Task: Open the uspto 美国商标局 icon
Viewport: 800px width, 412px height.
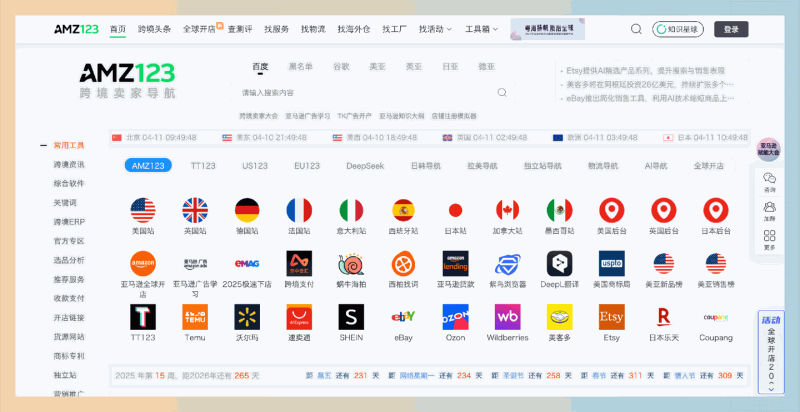Action: coord(611,264)
